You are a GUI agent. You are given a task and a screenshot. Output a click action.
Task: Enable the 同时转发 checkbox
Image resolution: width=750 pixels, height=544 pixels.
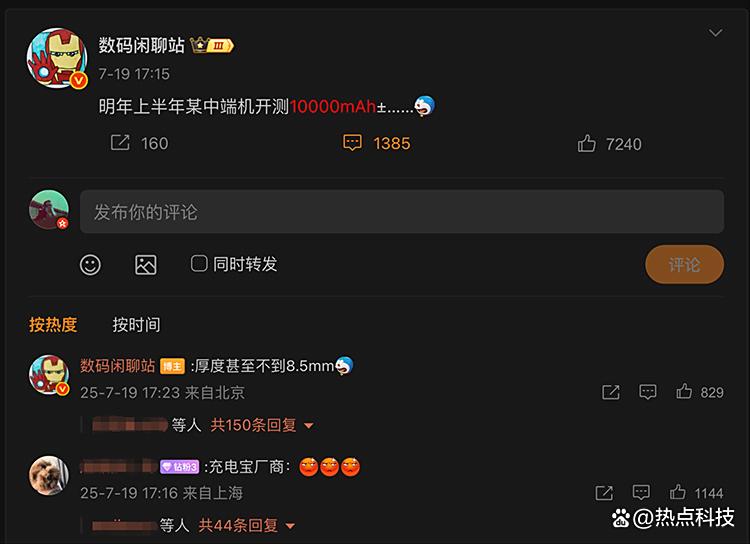pos(199,263)
